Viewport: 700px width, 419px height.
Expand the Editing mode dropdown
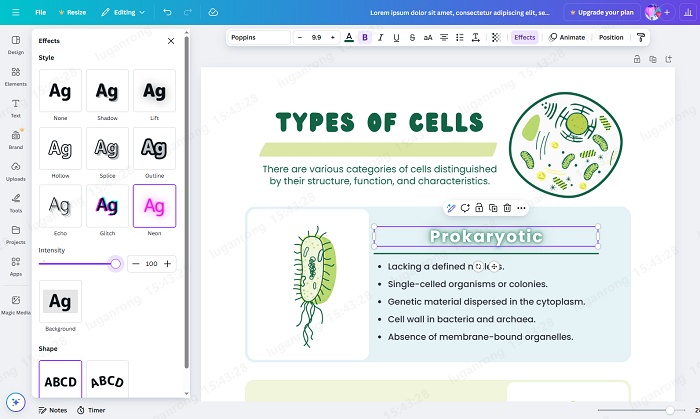[124, 12]
